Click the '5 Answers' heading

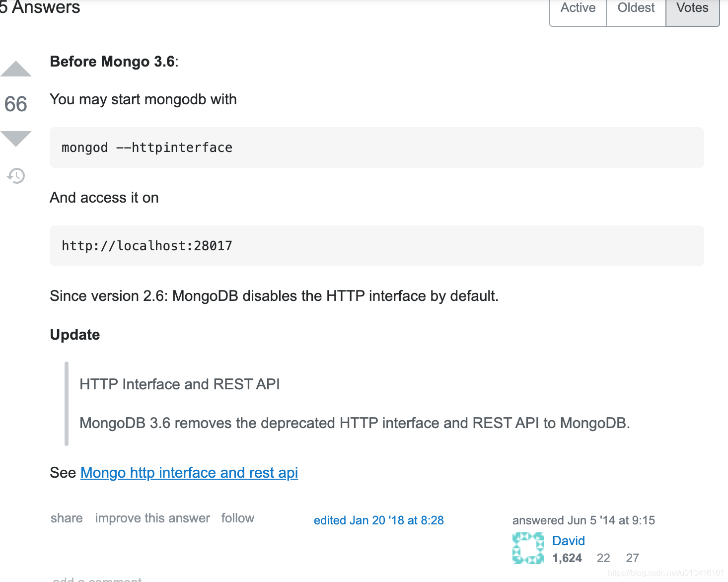pyautogui.click(x=40, y=7)
